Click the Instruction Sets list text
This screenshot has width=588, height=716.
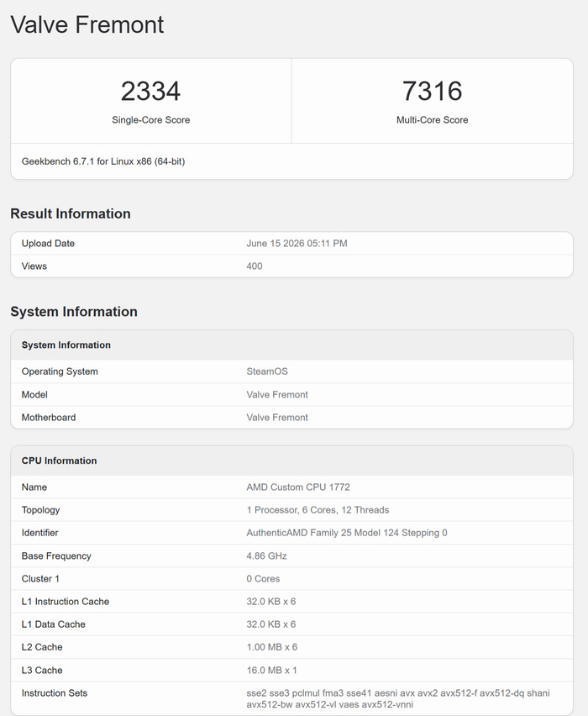pos(398,698)
